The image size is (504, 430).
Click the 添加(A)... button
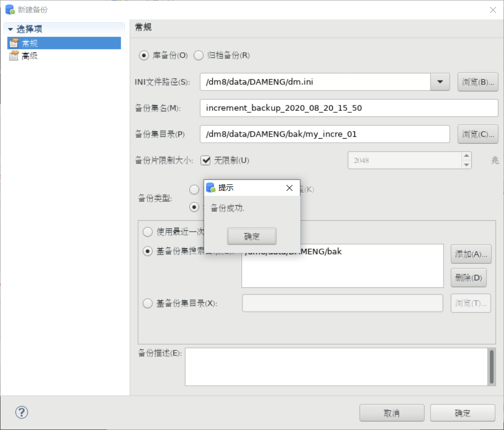coord(471,254)
